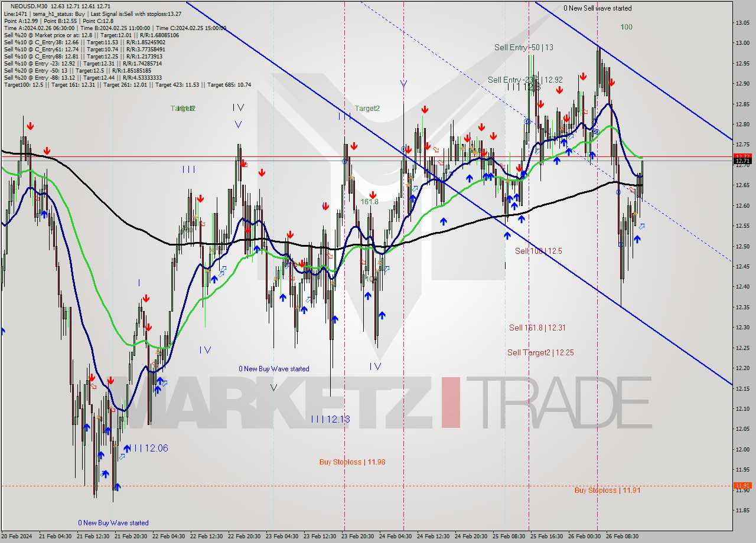Click the 'Time A:2024.02.26 06:30:00' info line
Screen dimensions: 756x543
tap(115, 28)
